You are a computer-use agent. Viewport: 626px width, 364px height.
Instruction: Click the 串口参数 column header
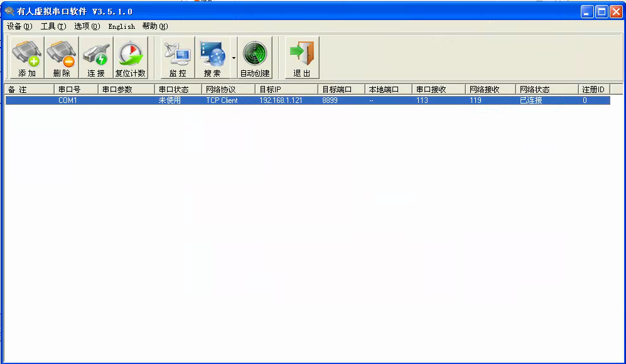coord(126,89)
